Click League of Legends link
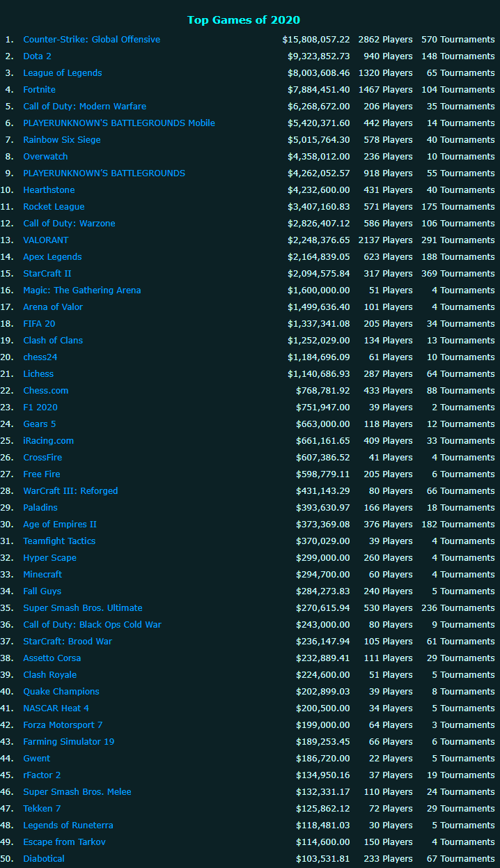 point(62,73)
